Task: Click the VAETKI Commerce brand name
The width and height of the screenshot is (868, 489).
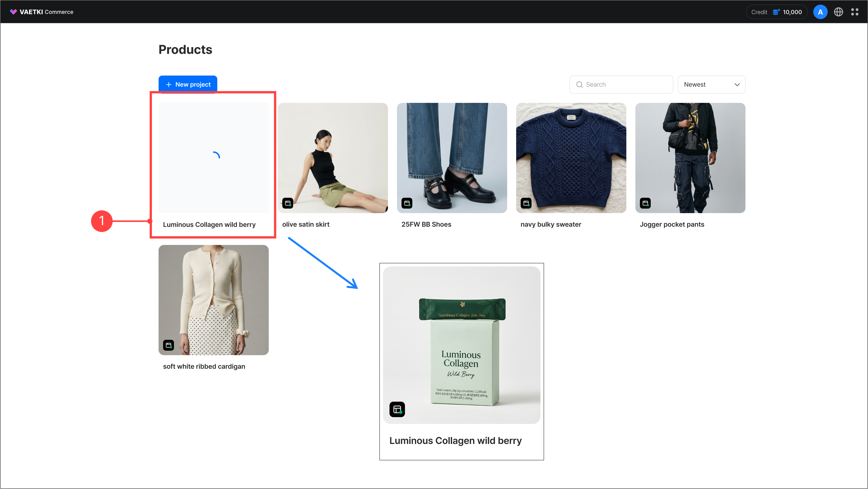Action: click(x=47, y=12)
